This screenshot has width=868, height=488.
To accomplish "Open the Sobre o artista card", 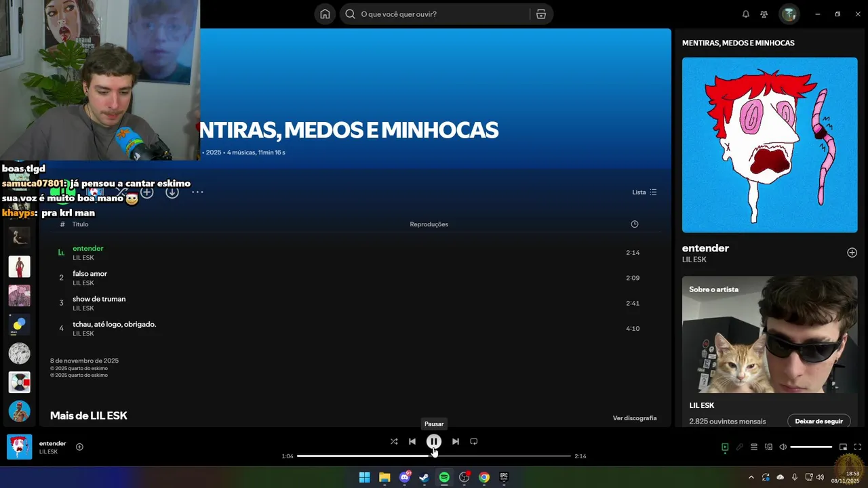I will (770, 352).
